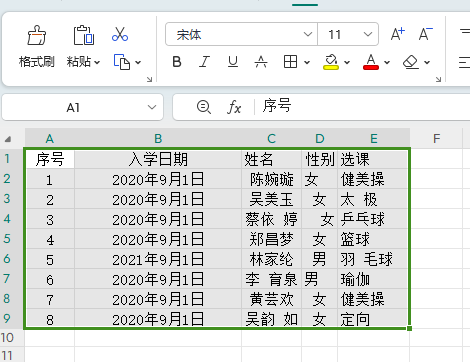Click cell containing 篮球
The height and width of the screenshot is (362, 470).
click(x=373, y=239)
